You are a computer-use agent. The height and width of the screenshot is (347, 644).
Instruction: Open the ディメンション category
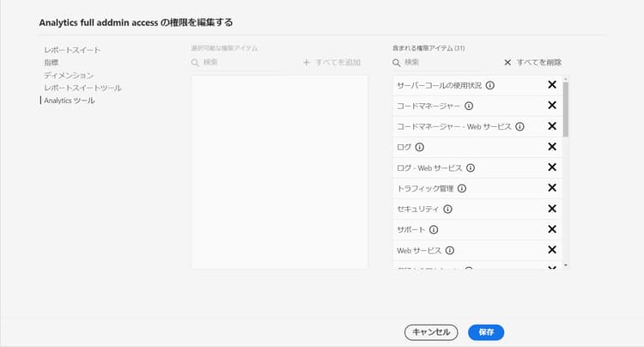[69, 75]
